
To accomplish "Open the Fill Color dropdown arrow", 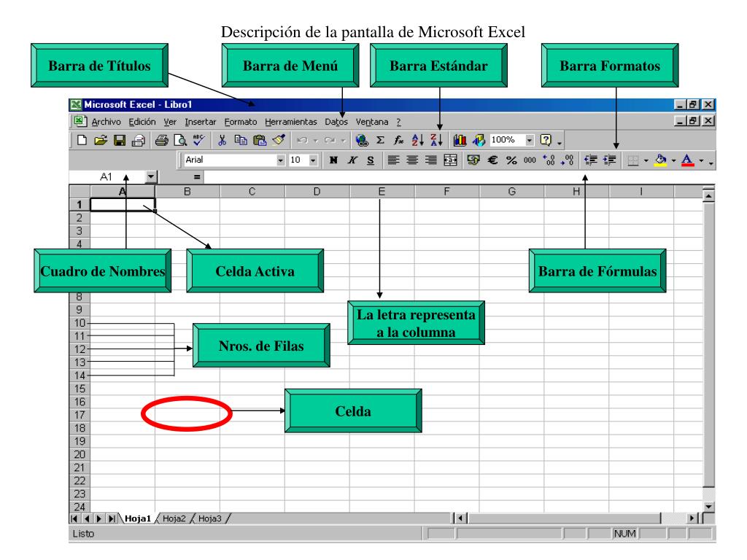I will coord(673,160).
